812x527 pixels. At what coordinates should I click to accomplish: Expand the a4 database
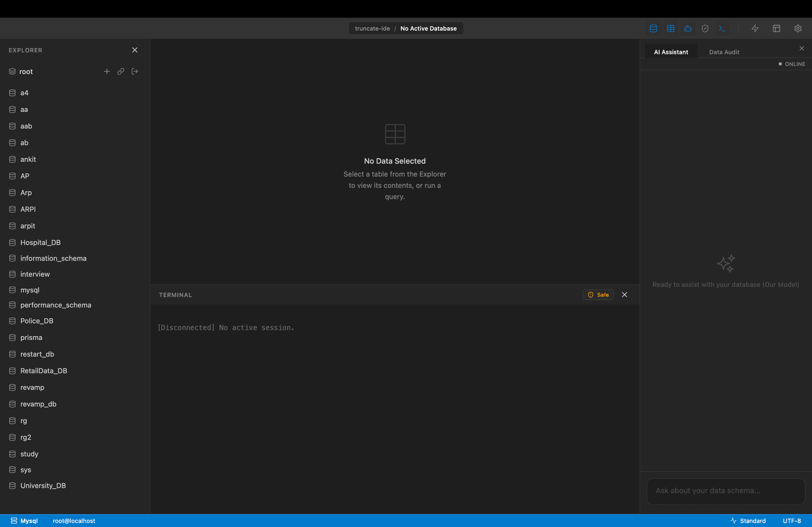pyautogui.click(x=75, y=93)
